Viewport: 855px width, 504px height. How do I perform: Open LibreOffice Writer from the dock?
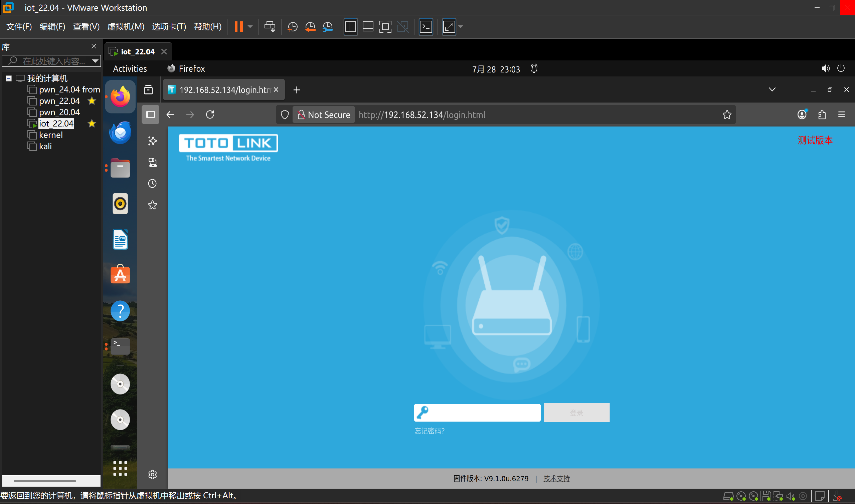(120, 239)
